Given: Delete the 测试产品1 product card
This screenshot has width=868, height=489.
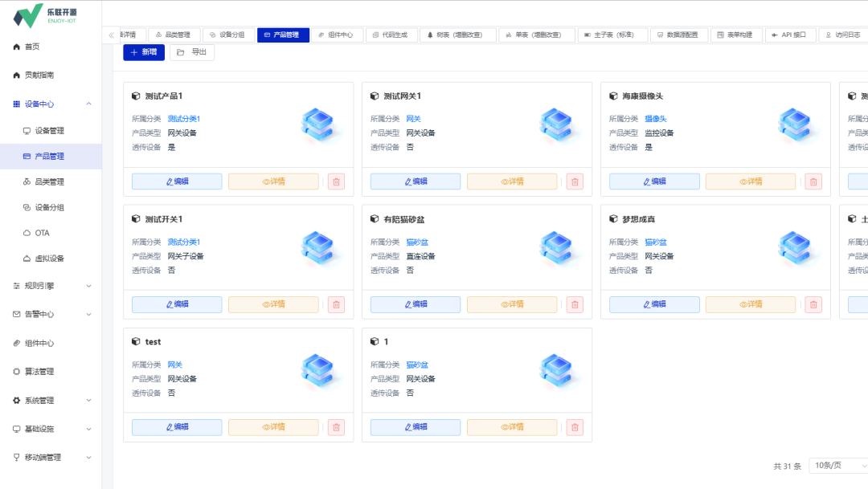Looking at the screenshot, I should click(336, 181).
